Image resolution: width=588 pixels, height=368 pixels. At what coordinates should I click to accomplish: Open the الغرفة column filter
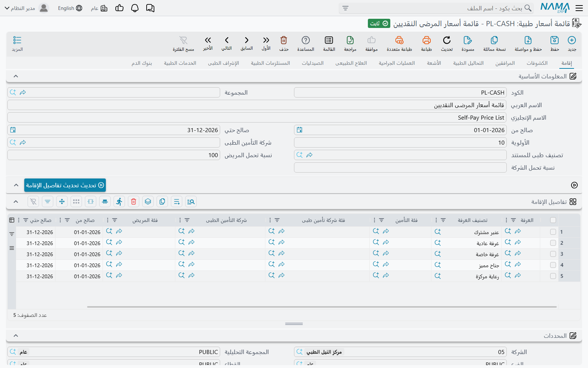513,220
